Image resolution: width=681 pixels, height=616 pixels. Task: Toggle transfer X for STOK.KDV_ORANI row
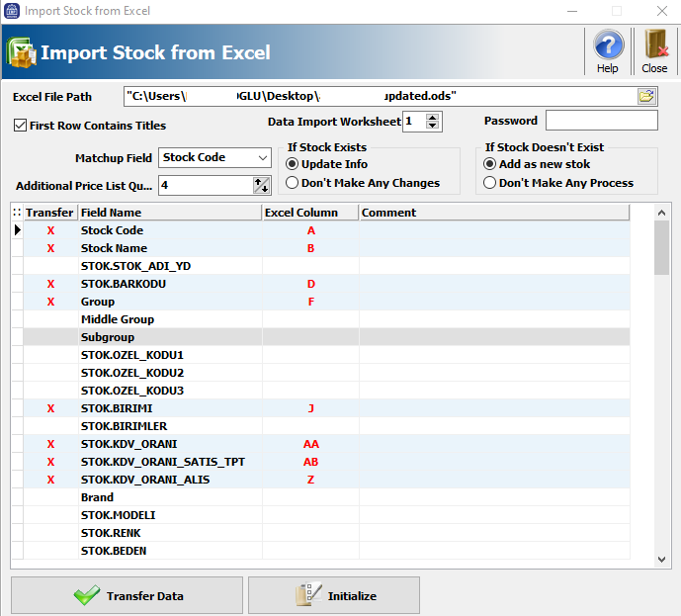pos(50,444)
